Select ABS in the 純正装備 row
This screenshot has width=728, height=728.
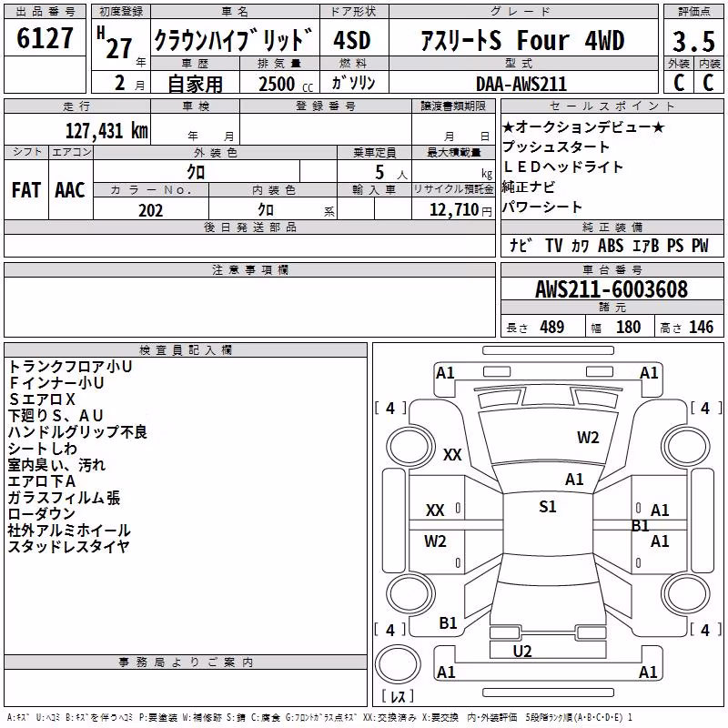click(611, 245)
